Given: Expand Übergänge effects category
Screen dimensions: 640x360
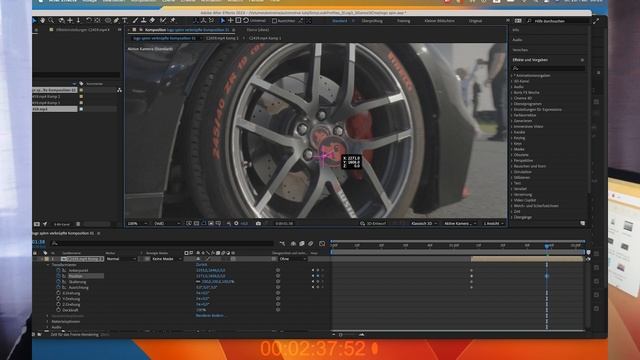Looking at the screenshot, I should point(512,217).
